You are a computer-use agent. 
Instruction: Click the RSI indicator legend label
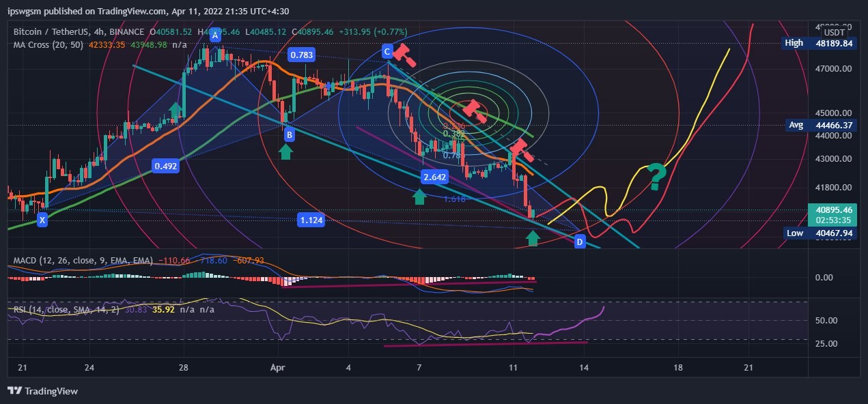67,310
